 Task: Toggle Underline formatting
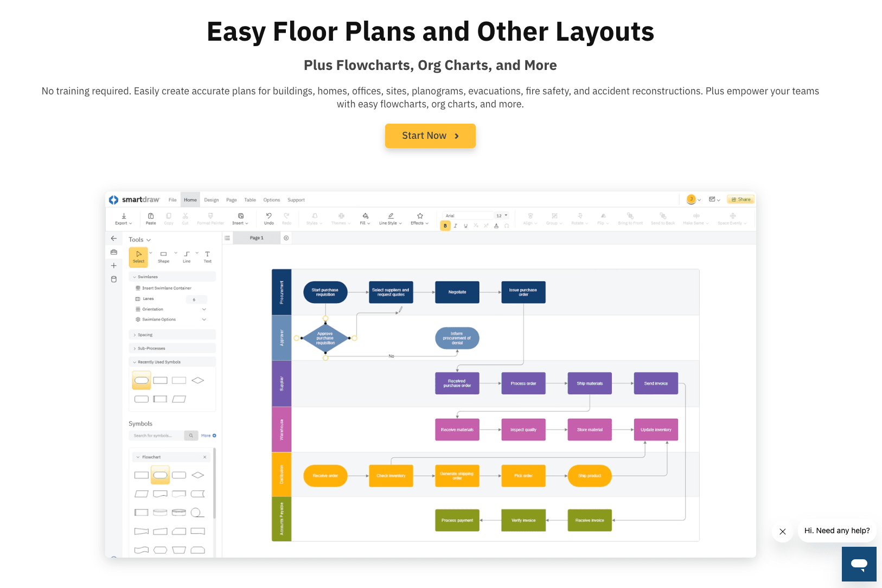tap(465, 226)
